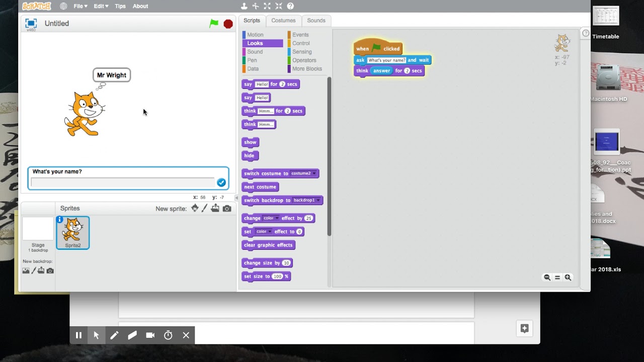
Task: Click the Block help question mark icon
Action: [x=290, y=6]
